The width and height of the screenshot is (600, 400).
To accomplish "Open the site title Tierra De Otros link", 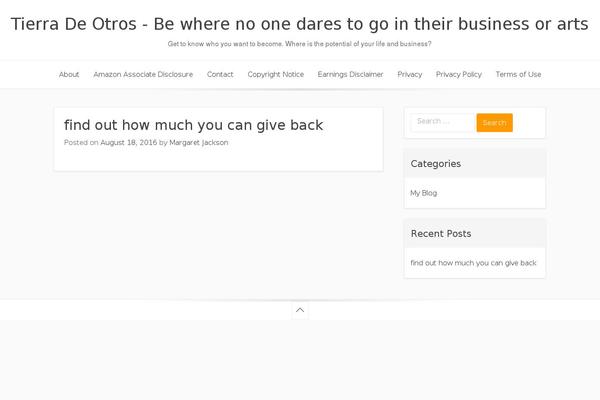I will point(300,24).
